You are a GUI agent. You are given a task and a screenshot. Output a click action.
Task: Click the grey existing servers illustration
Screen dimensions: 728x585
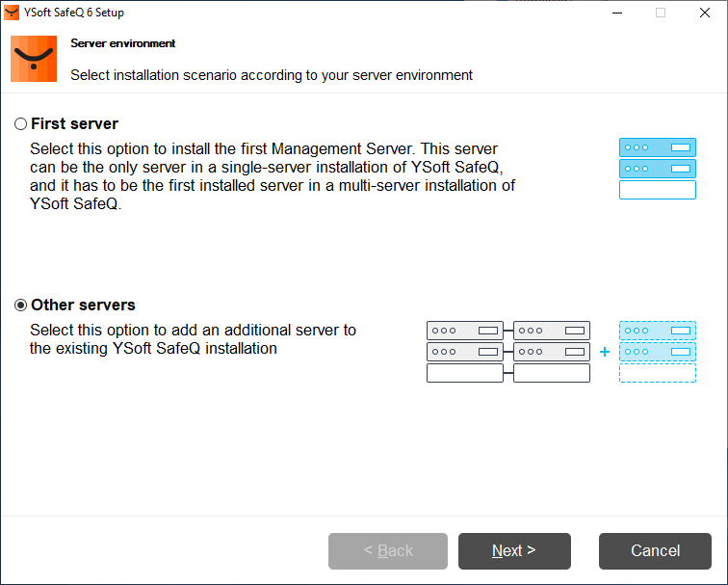(507, 352)
